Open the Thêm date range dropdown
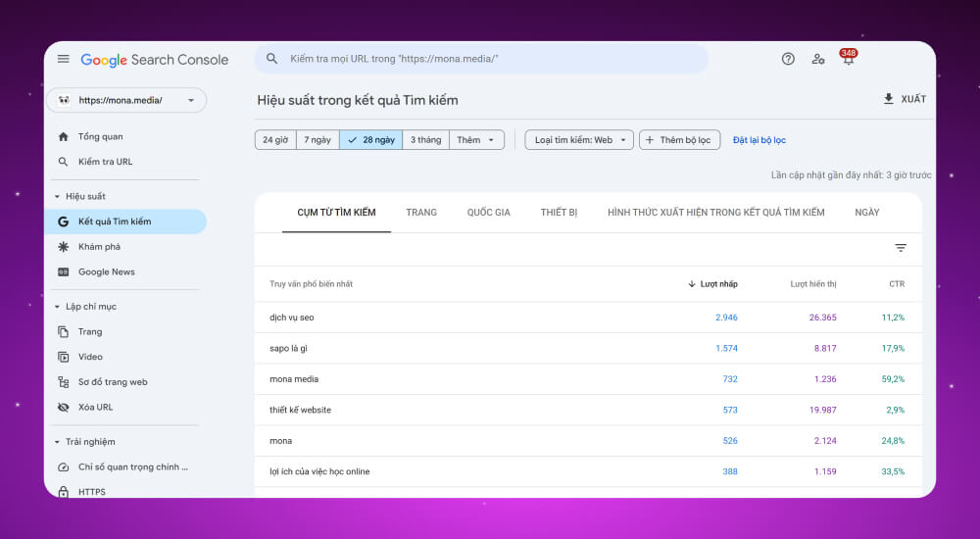This screenshot has height=539, width=980. (476, 140)
